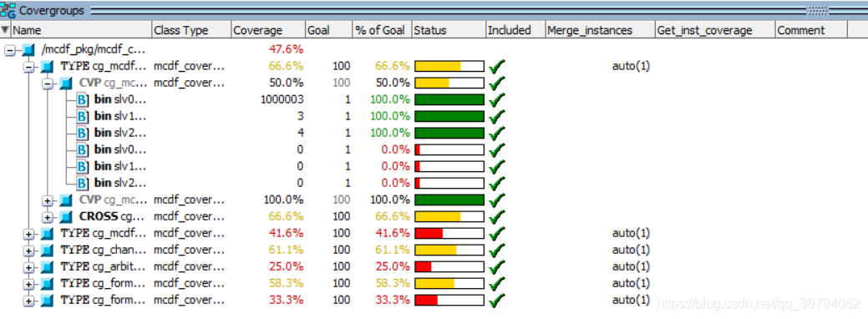Click the icon of TYPE cg_chan row
The width and height of the screenshot is (868, 319).
(x=48, y=251)
